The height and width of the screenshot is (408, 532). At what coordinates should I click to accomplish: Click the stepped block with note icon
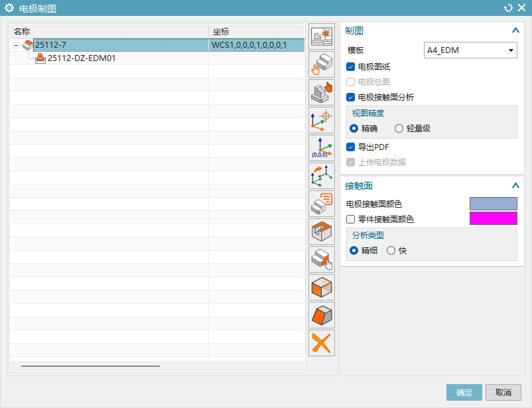point(322,204)
